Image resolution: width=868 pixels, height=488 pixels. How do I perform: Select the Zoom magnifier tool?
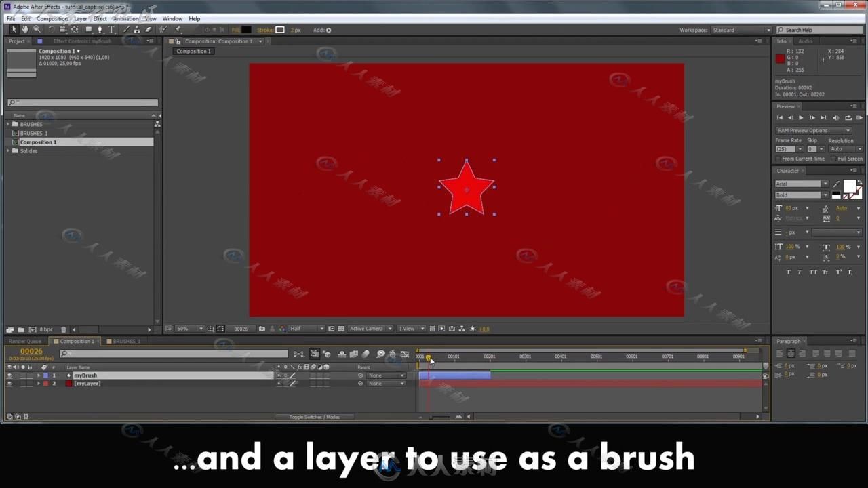(37, 30)
